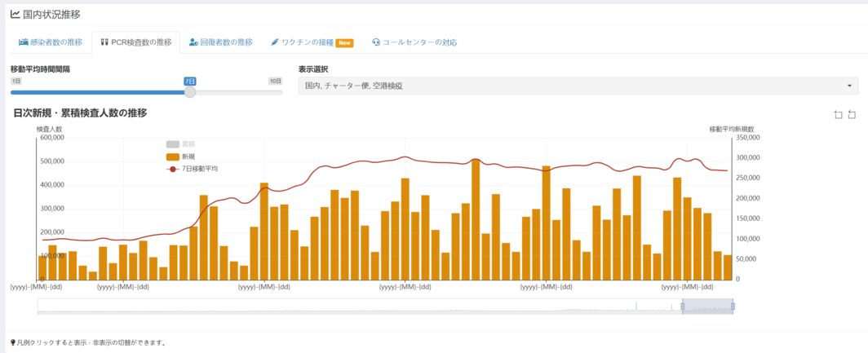Click the right handle of the date range zoom bar
The height and width of the screenshot is (353, 868).
click(x=733, y=307)
